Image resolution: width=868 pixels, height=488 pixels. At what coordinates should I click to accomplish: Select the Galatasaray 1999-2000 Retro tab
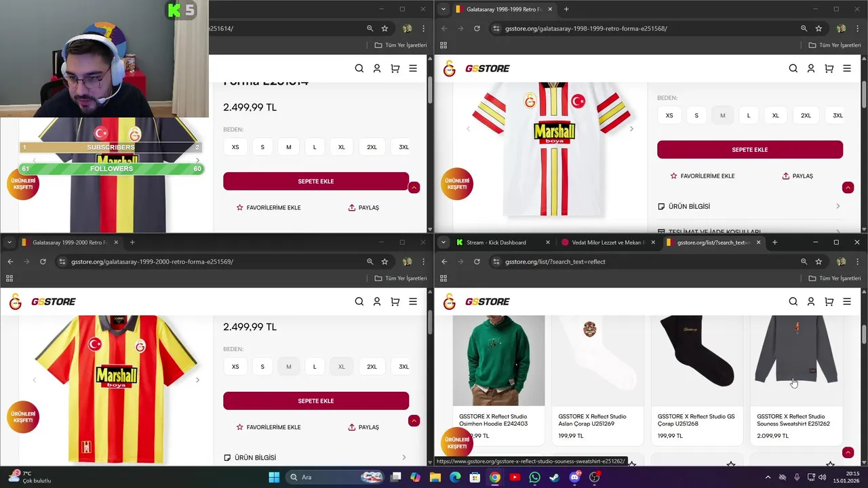[x=69, y=242]
